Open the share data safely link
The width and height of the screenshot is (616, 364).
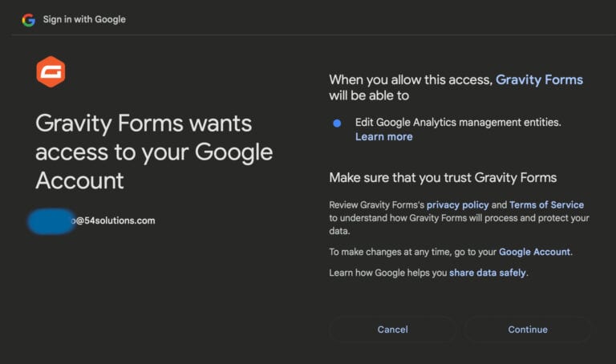pyautogui.click(x=488, y=273)
